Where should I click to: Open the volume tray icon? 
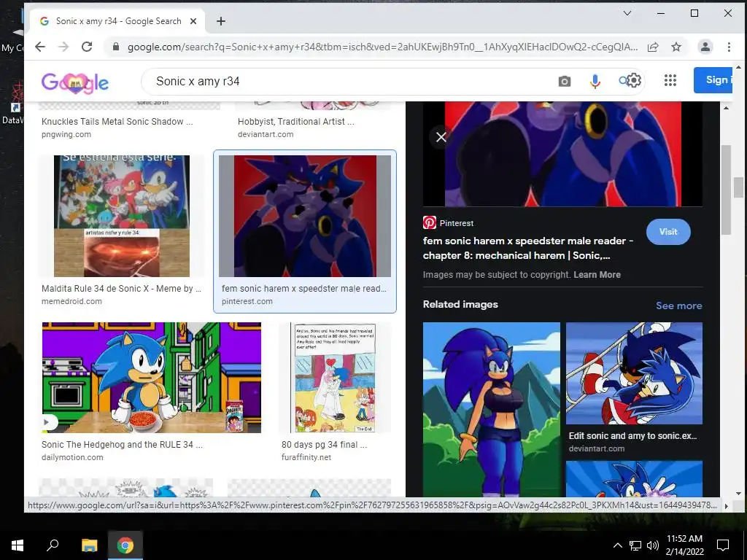point(653,545)
